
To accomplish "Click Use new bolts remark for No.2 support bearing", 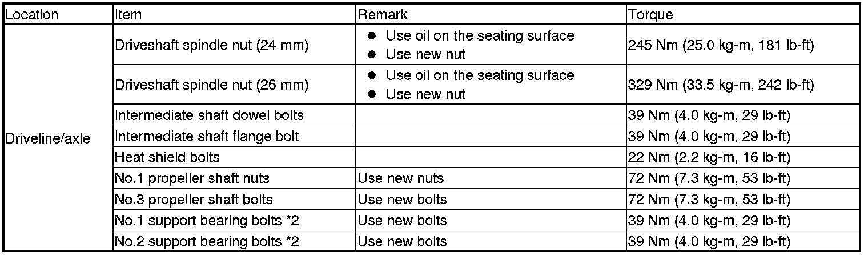I will pos(402,241).
